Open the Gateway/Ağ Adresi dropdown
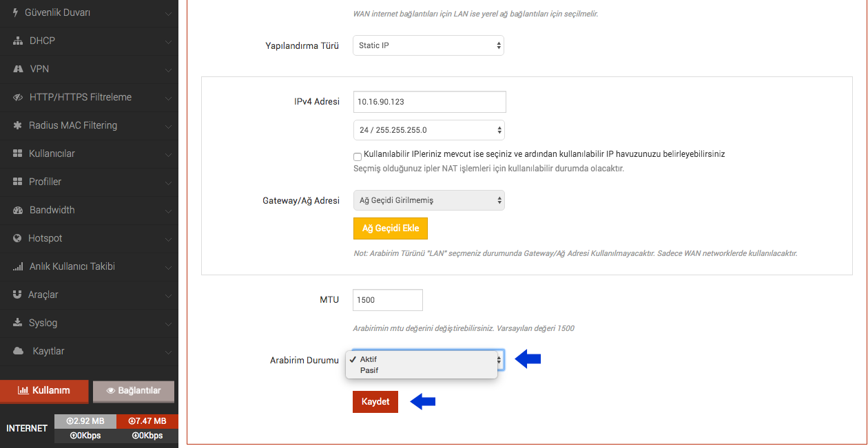The height and width of the screenshot is (448, 868). tap(428, 200)
